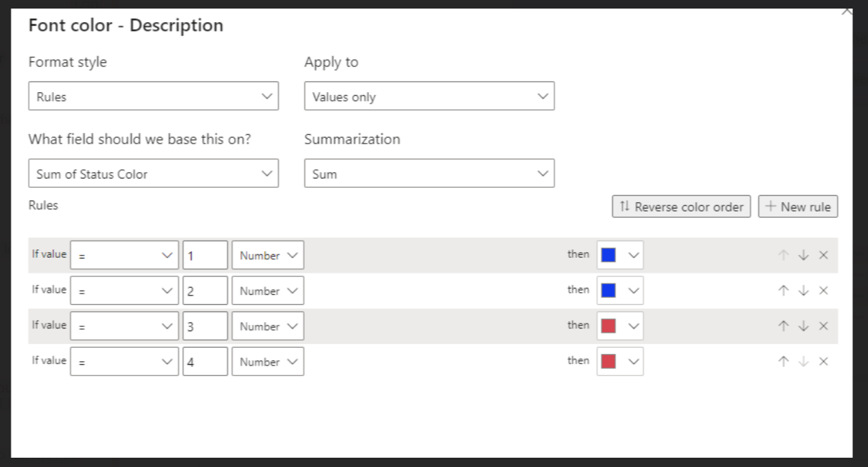Open the Summarization dropdown showing Sum
868x467 pixels.
pos(429,174)
